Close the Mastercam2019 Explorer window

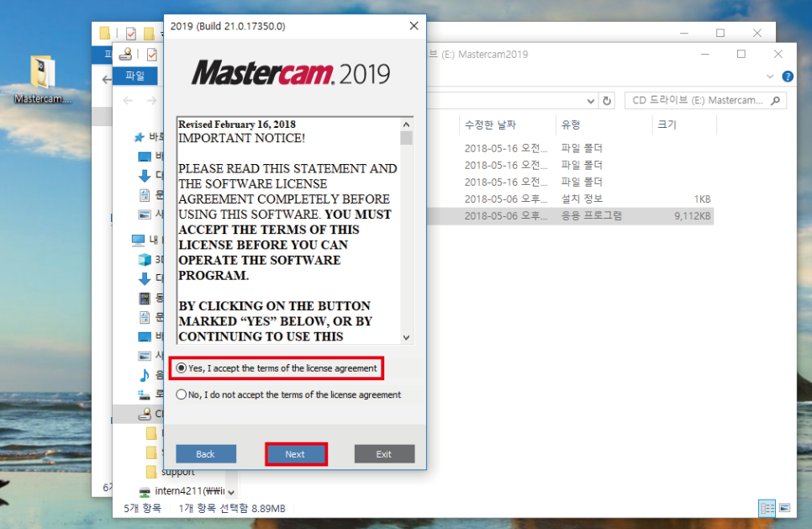coord(778,54)
